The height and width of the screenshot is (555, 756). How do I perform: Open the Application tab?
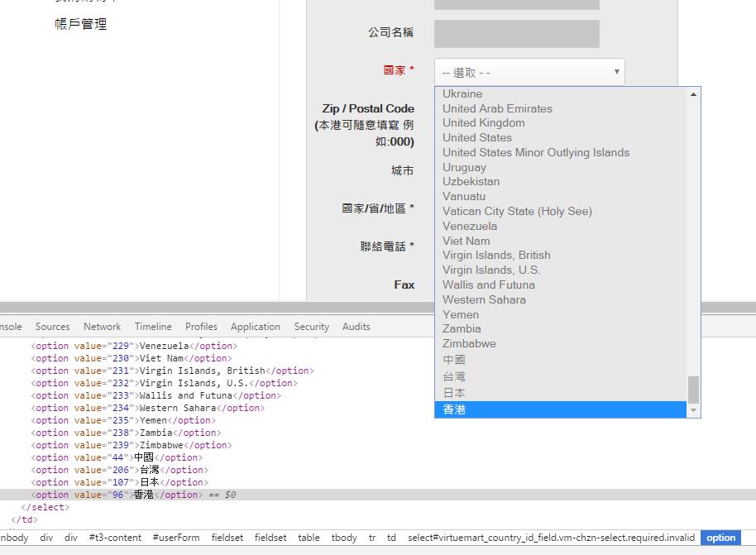click(256, 327)
